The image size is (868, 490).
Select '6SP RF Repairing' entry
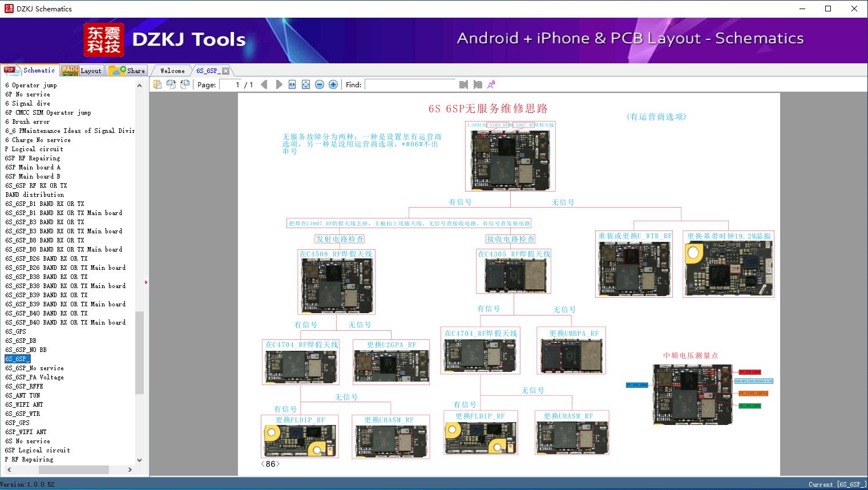point(33,158)
